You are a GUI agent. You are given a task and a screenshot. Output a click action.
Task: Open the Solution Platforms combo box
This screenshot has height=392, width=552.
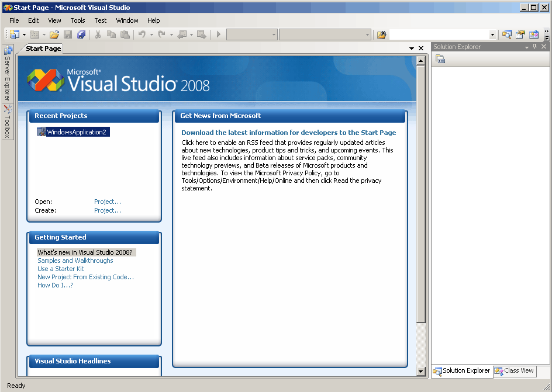click(x=325, y=34)
